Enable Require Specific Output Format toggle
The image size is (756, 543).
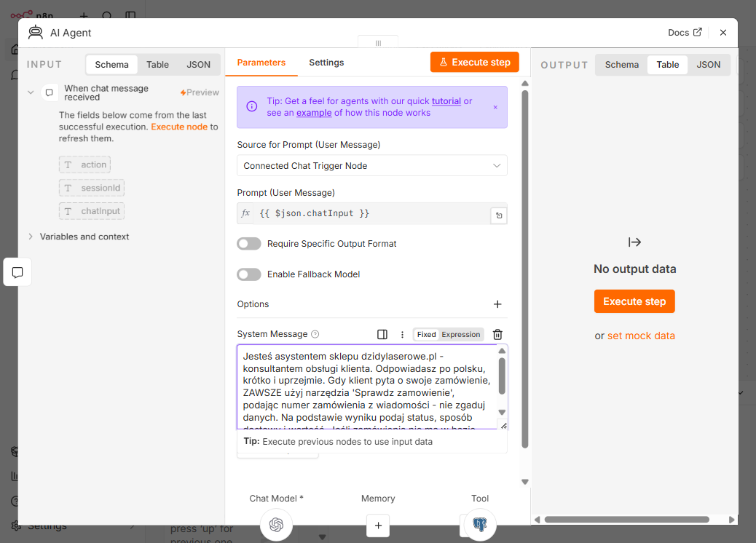pos(249,244)
